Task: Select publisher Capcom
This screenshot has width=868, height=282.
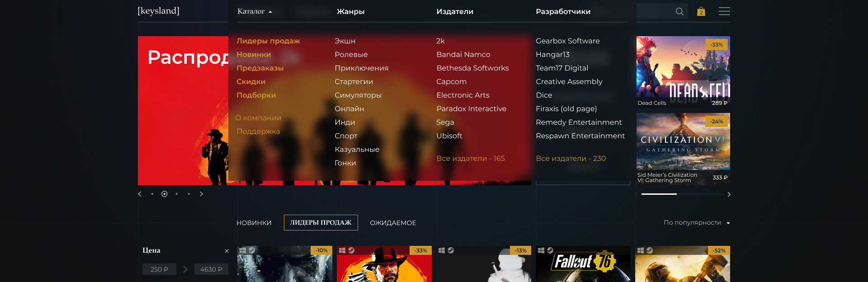Action: (x=451, y=81)
